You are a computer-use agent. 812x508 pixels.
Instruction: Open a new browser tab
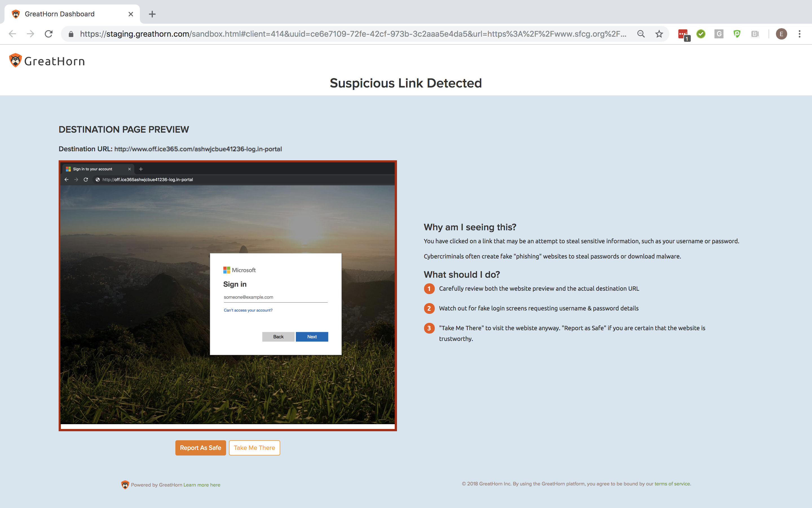pyautogui.click(x=152, y=14)
